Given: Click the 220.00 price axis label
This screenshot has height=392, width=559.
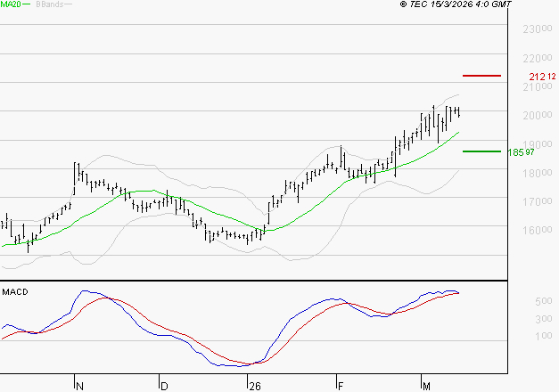Looking at the screenshot, I should tap(538, 58).
